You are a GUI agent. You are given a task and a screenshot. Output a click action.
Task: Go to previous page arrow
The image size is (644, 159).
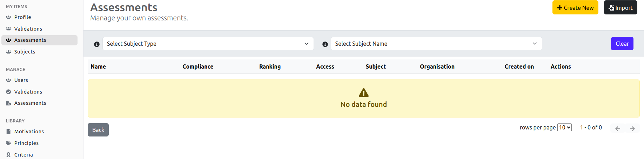tap(618, 129)
